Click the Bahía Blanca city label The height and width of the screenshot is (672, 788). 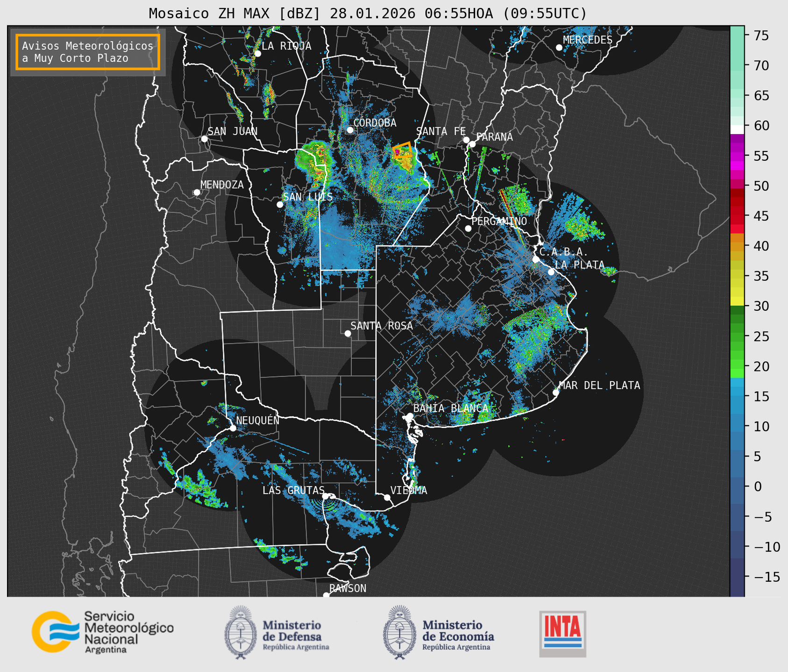point(451,408)
